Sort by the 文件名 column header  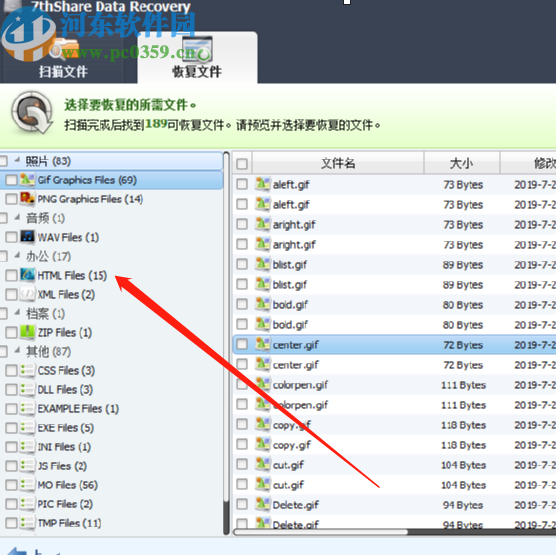tap(338, 163)
